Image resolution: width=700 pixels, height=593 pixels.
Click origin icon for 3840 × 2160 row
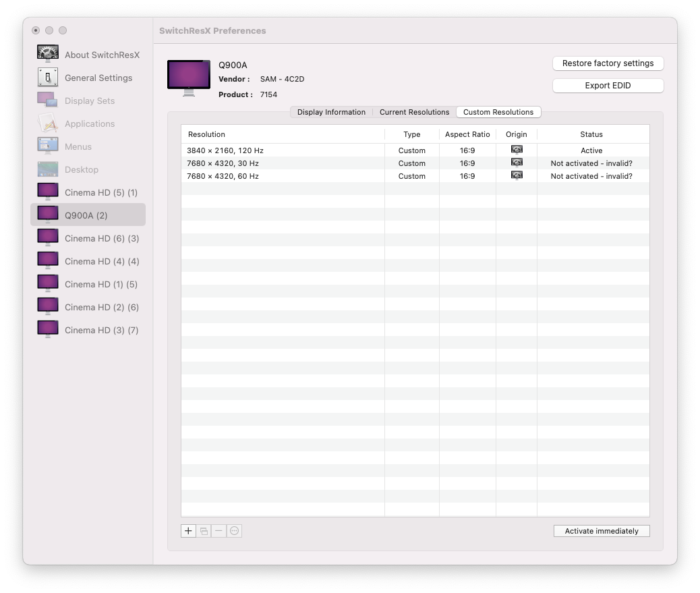[517, 150]
